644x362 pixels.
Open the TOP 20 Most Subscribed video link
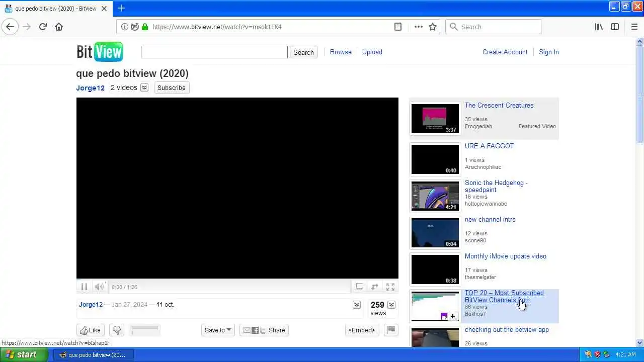(x=504, y=296)
